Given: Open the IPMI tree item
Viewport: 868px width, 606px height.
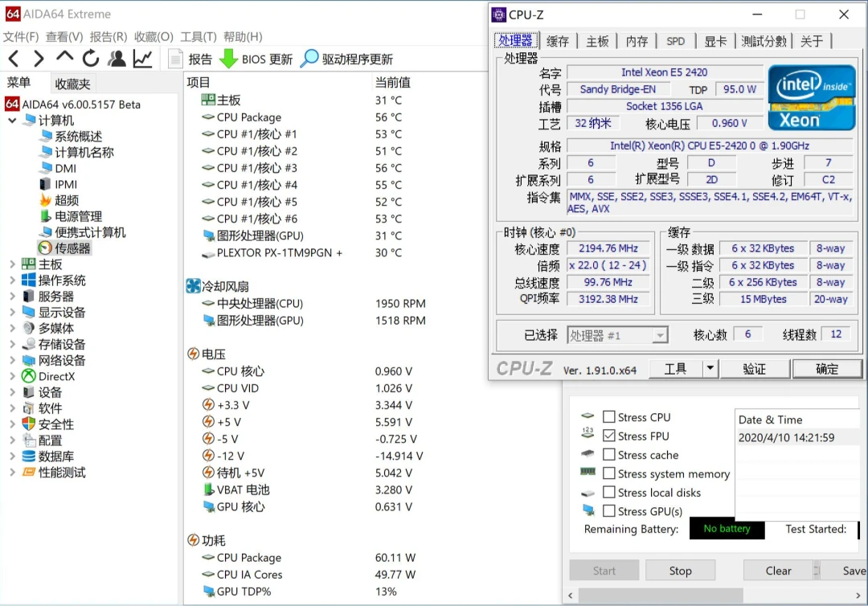Looking at the screenshot, I should (58, 184).
